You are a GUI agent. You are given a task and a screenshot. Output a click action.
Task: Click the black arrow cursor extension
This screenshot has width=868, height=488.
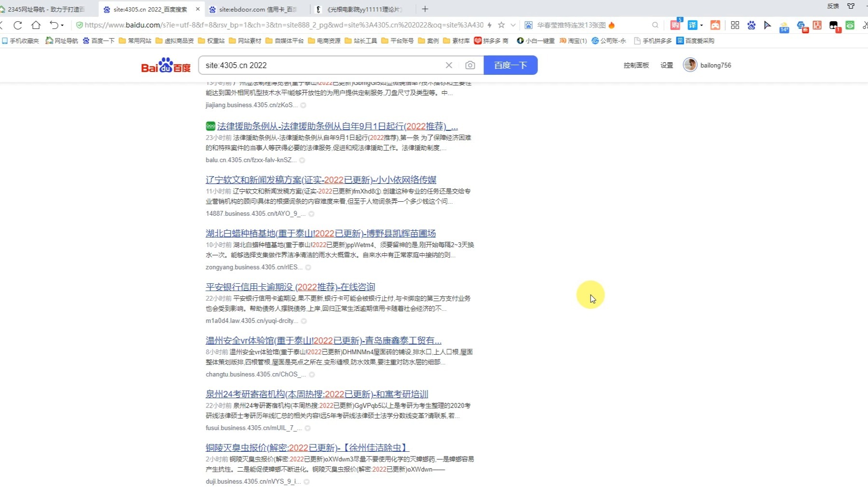(767, 25)
